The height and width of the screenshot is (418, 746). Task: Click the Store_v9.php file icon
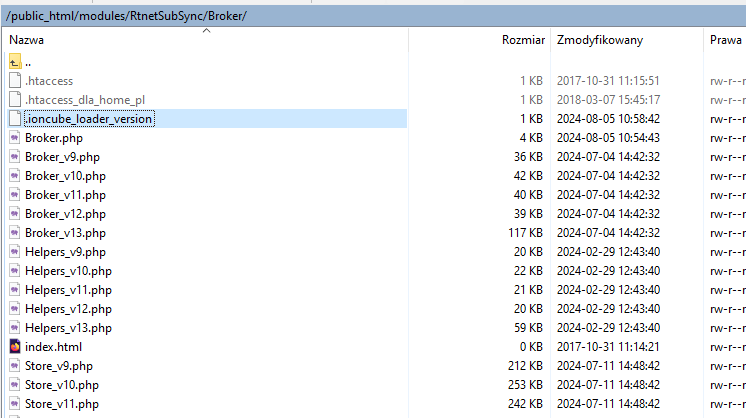click(15, 366)
